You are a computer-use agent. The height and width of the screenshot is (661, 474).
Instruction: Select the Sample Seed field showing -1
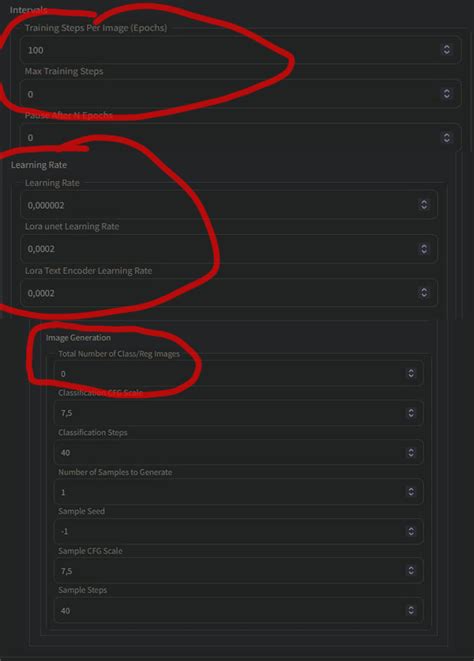pyautogui.click(x=239, y=531)
